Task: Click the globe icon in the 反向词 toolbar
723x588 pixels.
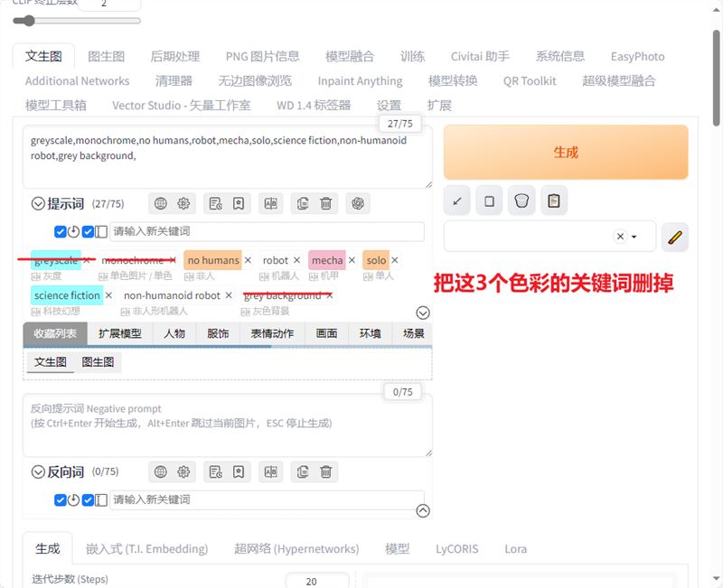Action: pyautogui.click(x=161, y=471)
